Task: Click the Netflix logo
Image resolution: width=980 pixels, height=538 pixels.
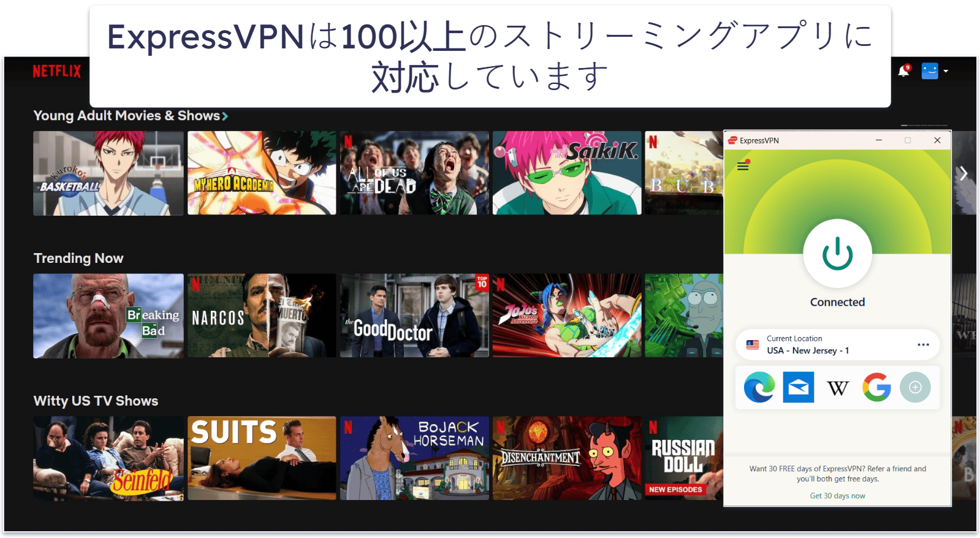Action: tap(56, 71)
